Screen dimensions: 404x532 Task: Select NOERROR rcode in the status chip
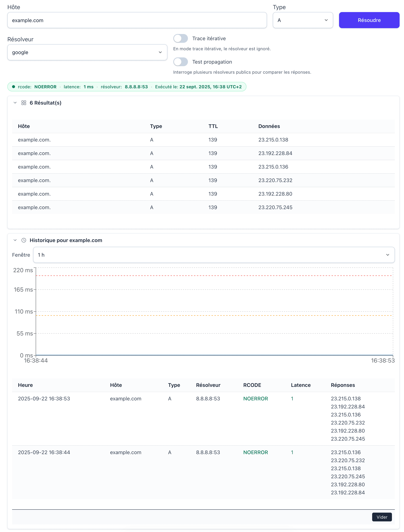click(46, 87)
